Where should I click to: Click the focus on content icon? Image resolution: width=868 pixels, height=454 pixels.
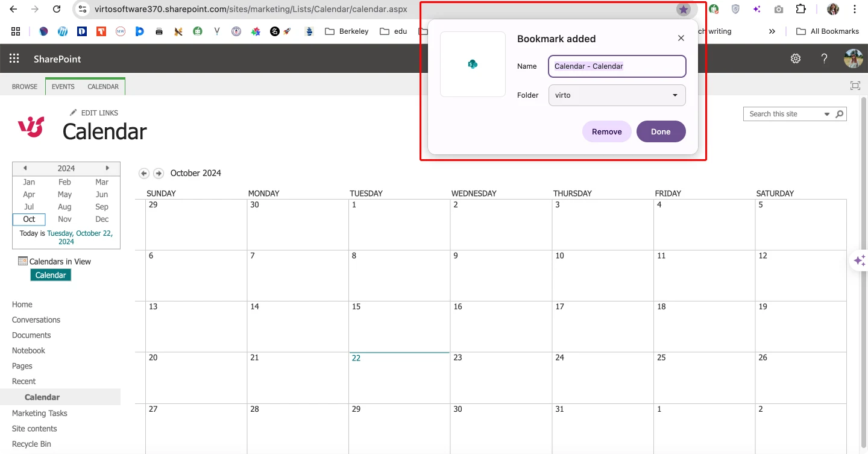pos(855,86)
